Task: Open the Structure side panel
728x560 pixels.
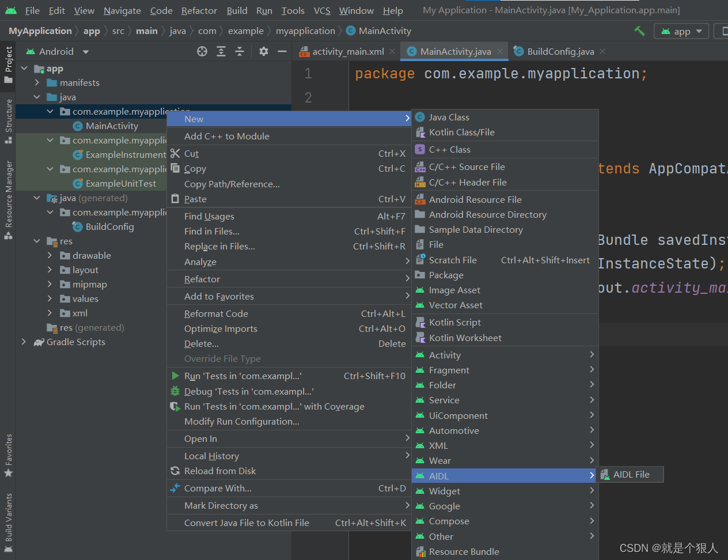Action: pyautogui.click(x=8, y=122)
